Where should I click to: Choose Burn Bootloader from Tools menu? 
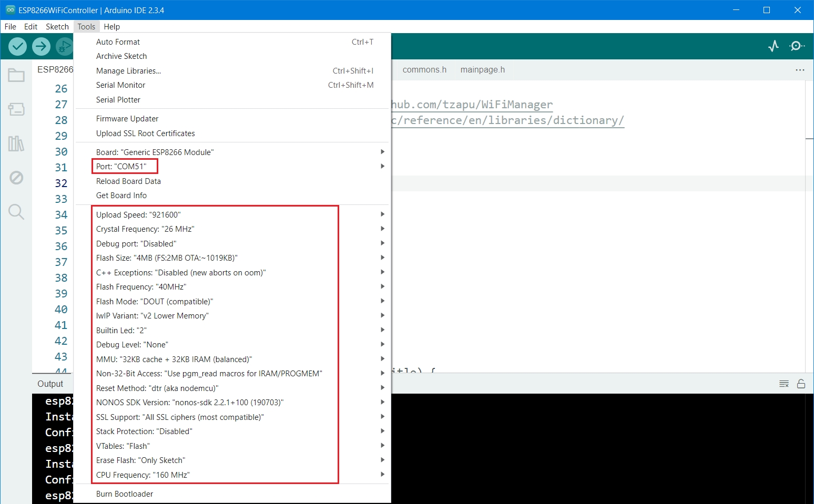click(x=125, y=494)
